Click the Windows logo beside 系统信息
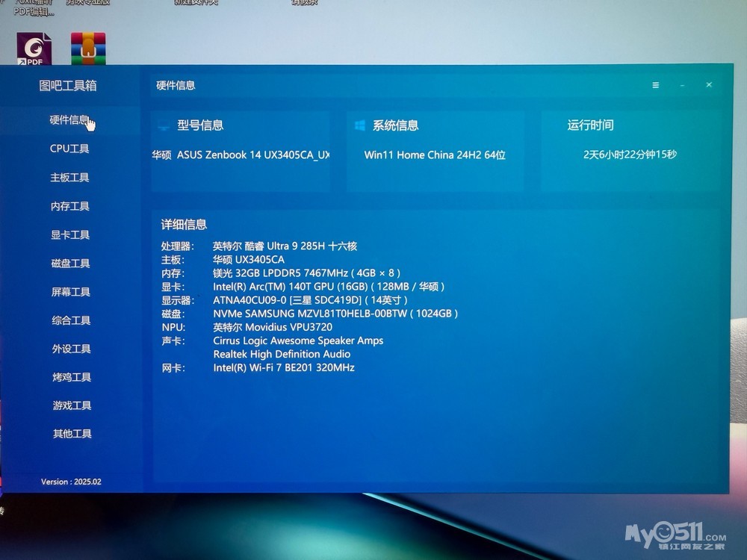Screen dimensions: 747x560 coord(360,125)
